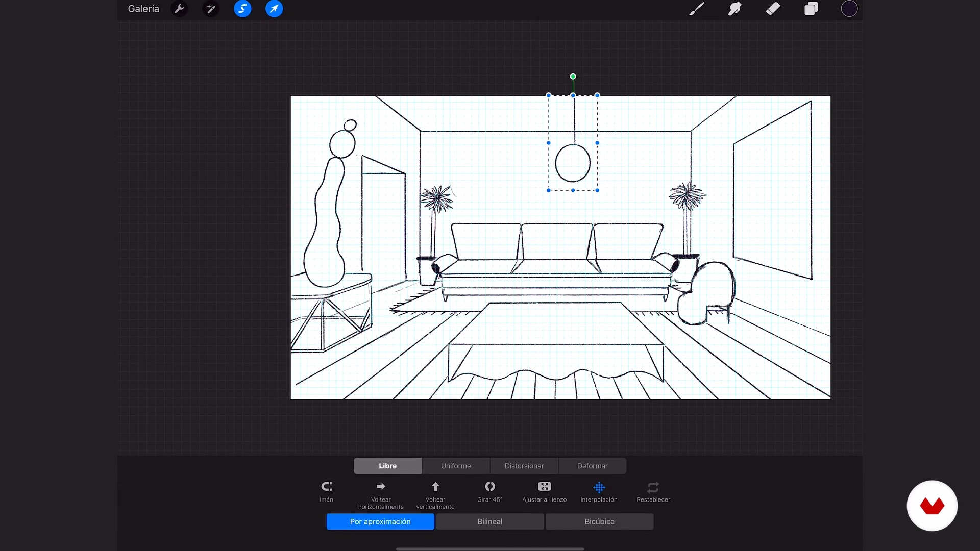Activate the Selection S tool
This screenshot has height=551, width=980.
pos(242,9)
